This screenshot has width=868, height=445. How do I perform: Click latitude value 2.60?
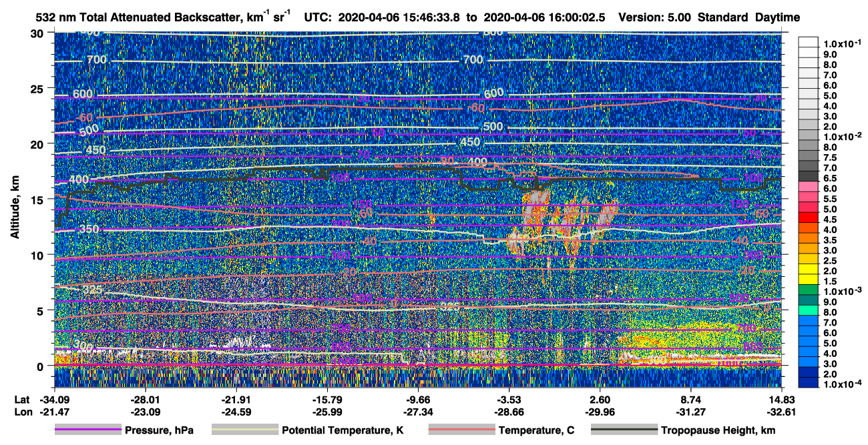(600, 398)
